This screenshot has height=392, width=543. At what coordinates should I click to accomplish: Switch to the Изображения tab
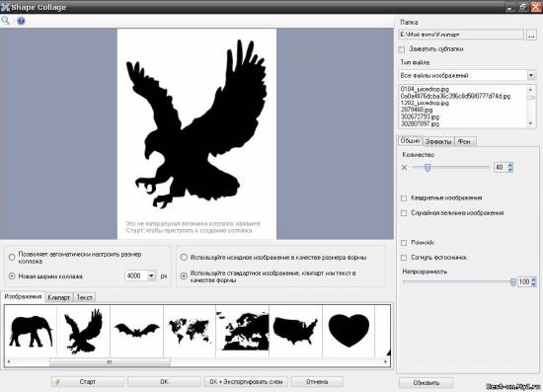[x=23, y=297]
